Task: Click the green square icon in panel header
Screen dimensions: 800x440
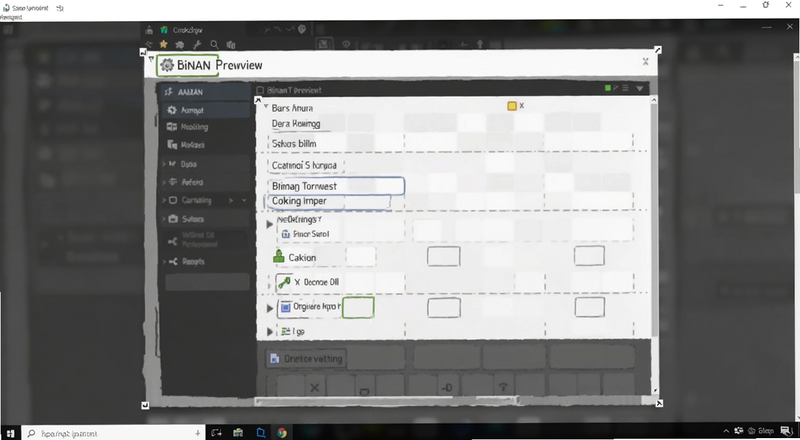Action: tap(608, 88)
